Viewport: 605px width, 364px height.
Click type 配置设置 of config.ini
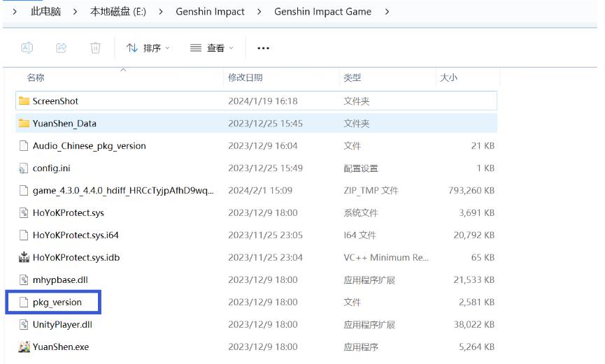361,168
